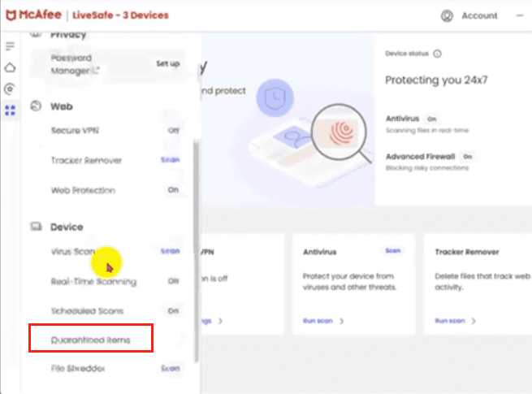Screen dimensions: 532x394
Task: Select the Web section heading
Action: (x=62, y=106)
